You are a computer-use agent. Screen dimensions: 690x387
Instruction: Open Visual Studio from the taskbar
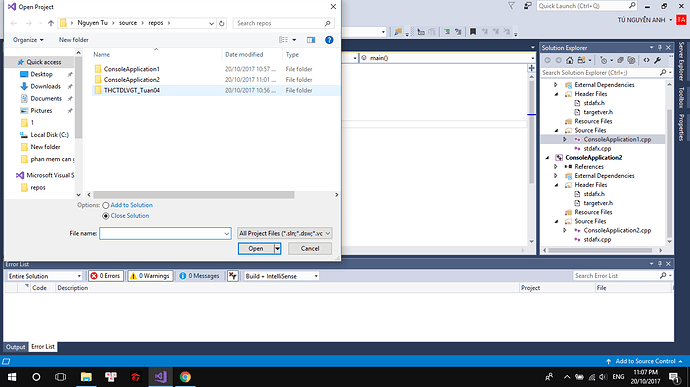[160, 377]
